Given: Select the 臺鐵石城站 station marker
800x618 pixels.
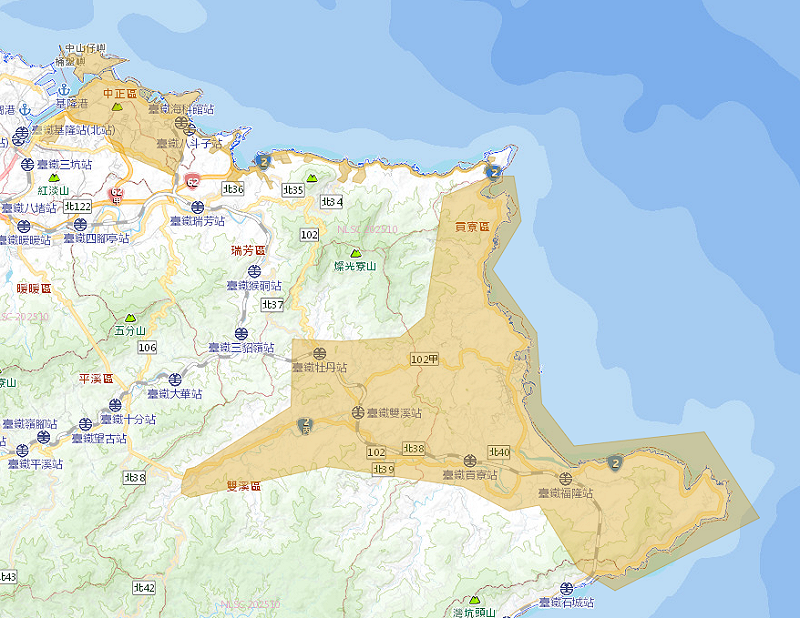Looking at the screenshot, I should click(x=567, y=587).
